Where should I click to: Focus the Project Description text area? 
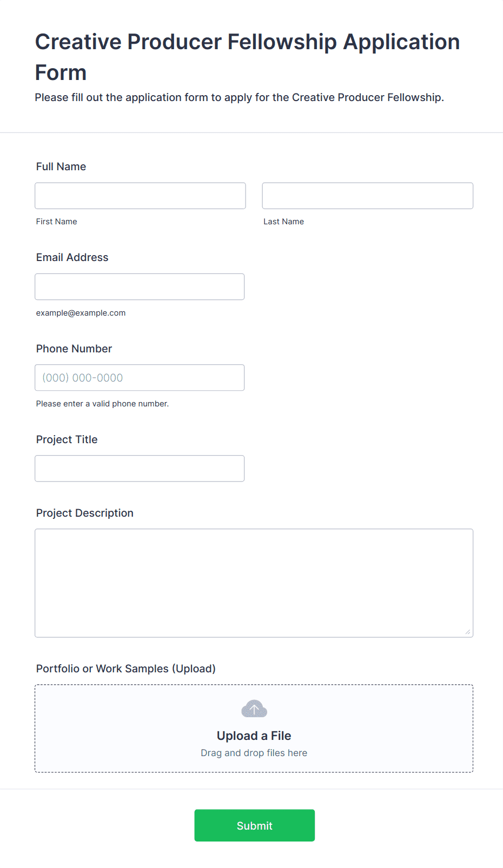point(254,583)
